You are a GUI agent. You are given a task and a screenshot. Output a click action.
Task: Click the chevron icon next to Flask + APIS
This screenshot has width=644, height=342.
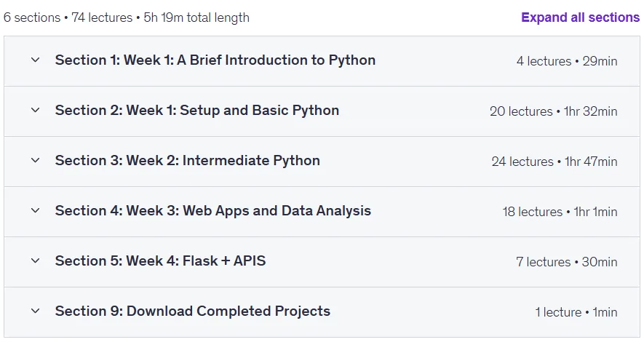pyautogui.click(x=36, y=261)
